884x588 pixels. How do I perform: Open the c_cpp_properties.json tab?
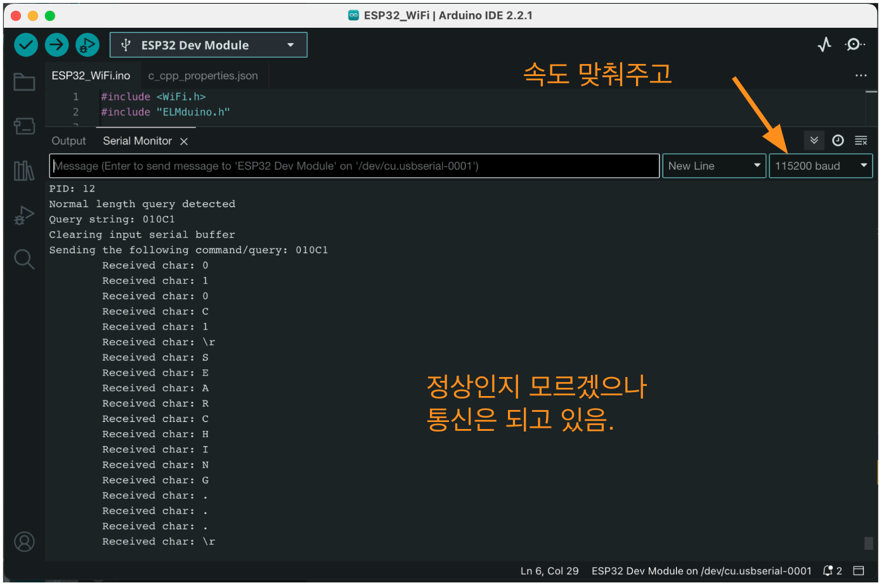pos(203,75)
